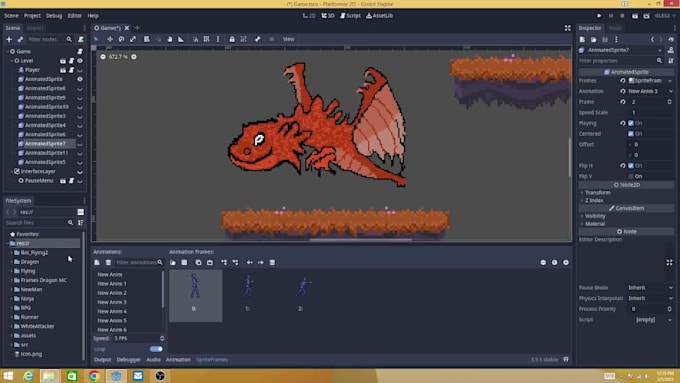Viewport: 680px width, 383px height.
Task: Select animation frame thumbnail 1
Action: click(x=248, y=296)
